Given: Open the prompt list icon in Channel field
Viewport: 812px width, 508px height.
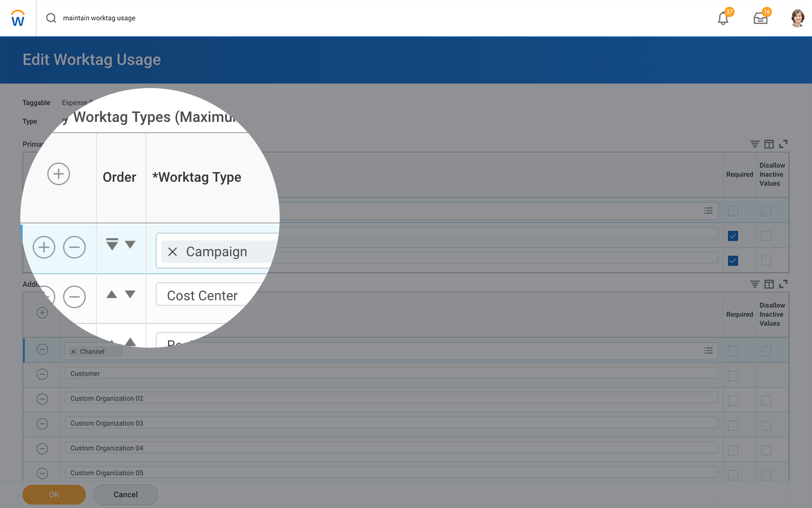Looking at the screenshot, I should [x=708, y=351].
